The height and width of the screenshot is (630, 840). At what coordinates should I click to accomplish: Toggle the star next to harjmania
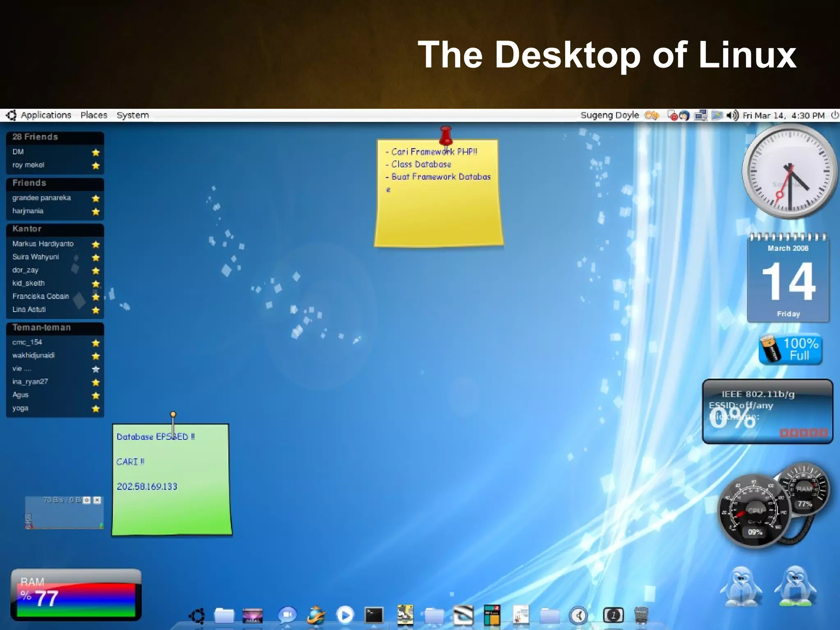pos(96,212)
